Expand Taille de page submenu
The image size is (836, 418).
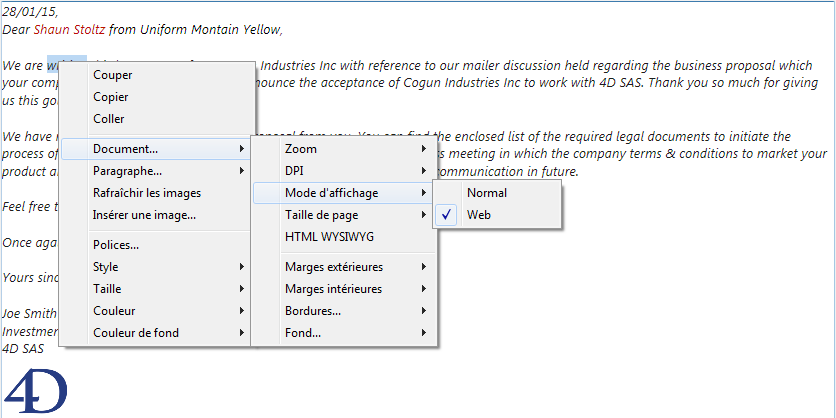pyautogui.click(x=321, y=215)
